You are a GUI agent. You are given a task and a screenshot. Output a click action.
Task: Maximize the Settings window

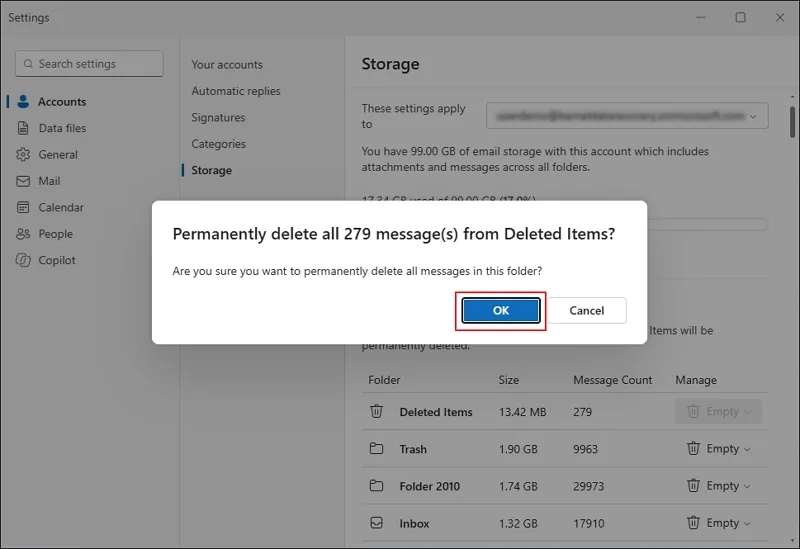(x=740, y=17)
